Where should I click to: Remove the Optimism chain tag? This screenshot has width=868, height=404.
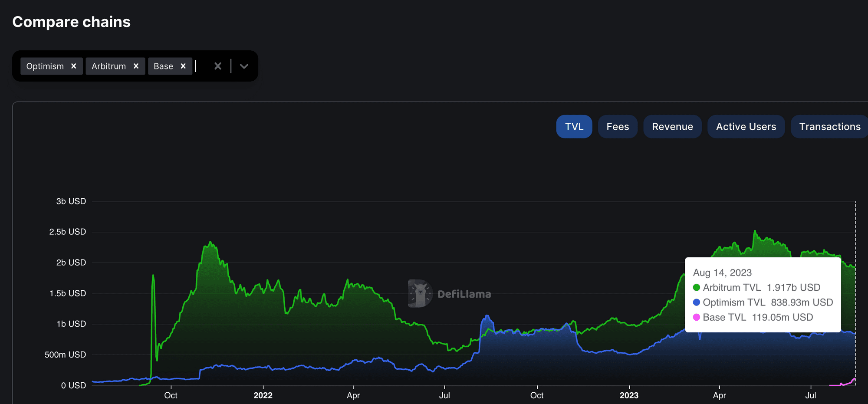(x=74, y=66)
